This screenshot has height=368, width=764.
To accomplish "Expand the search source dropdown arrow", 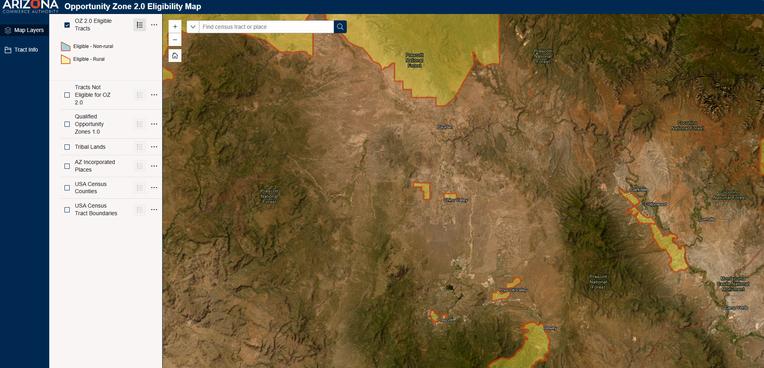I will point(193,26).
